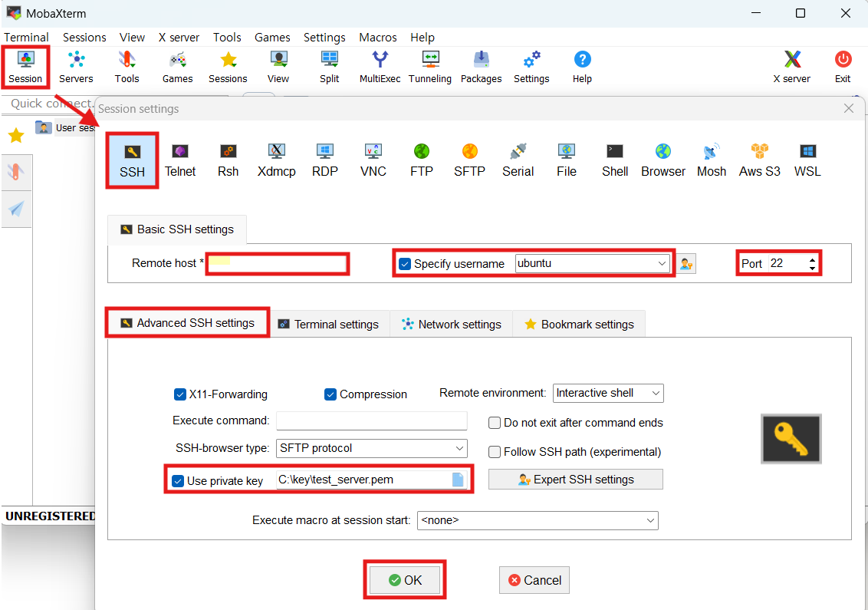
Task: Click the Cancel button
Action: click(534, 580)
